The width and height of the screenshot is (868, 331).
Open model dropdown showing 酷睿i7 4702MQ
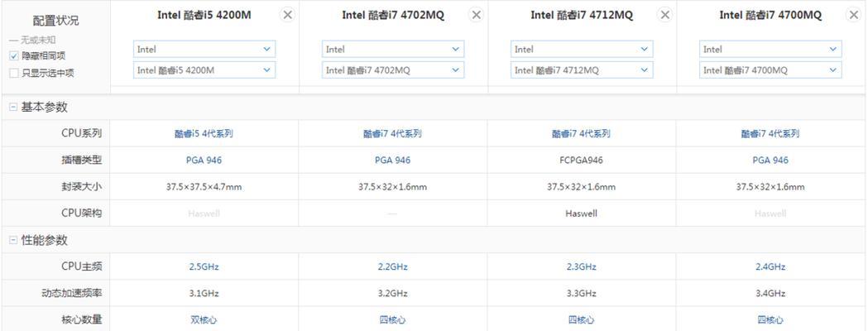[x=393, y=70]
